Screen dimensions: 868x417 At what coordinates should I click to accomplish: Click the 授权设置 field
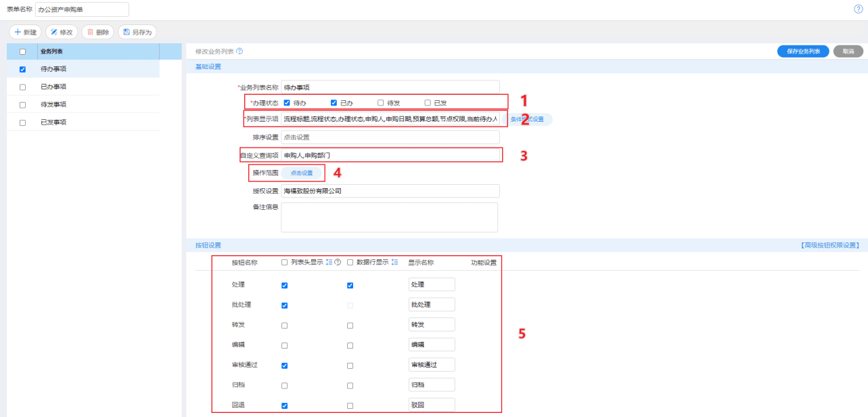click(390, 191)
